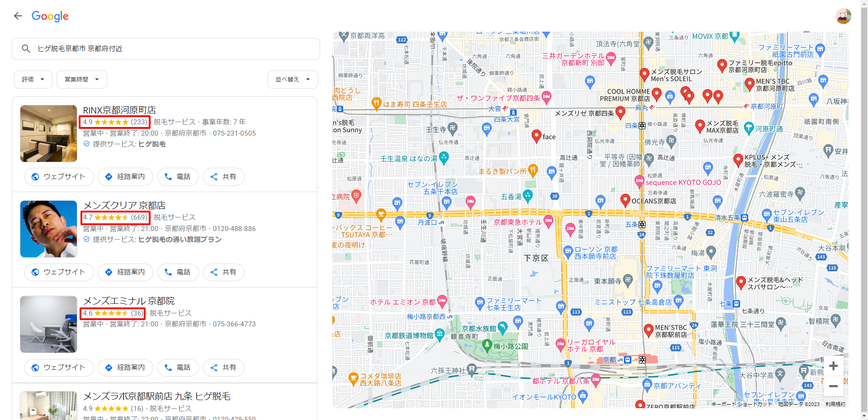Select MEN'STBC 京都駅前店 map pin

[x=648, y=330]
